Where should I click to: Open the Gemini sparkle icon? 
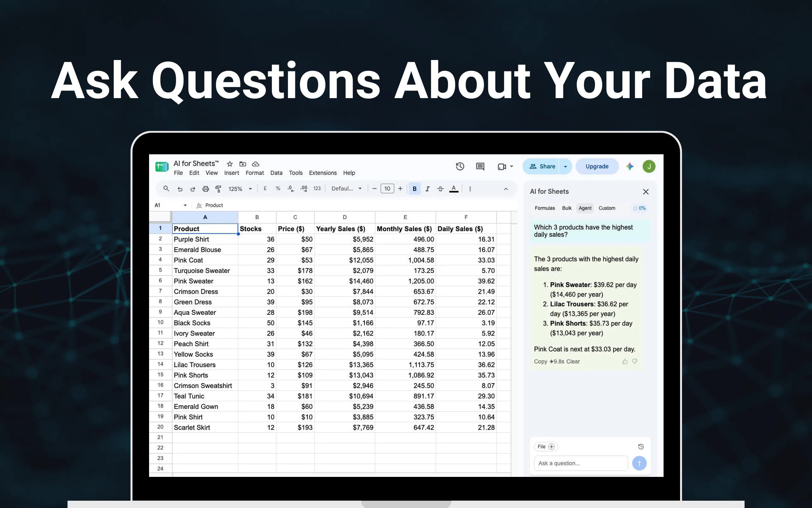coord(630,166)
